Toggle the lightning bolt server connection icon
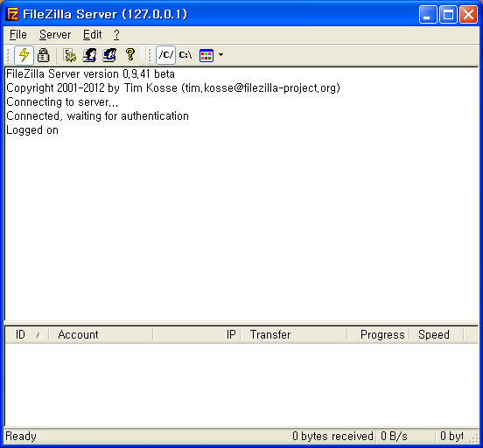The width and height of the screenshot is (483, 448). click(24, 55)
